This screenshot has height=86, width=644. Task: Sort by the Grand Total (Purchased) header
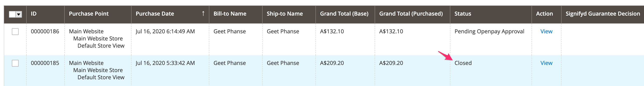[x=411, y=14]
